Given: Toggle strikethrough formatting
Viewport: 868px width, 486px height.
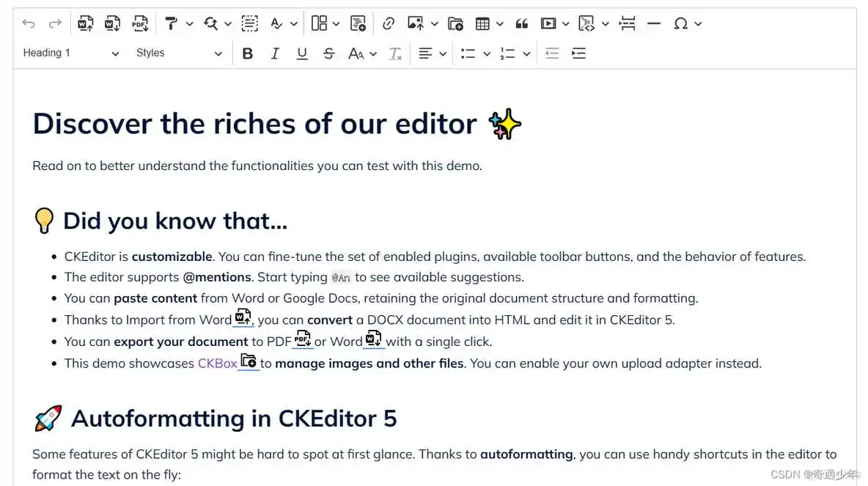Looking at the screenshot, I should (x=328, y=53).
